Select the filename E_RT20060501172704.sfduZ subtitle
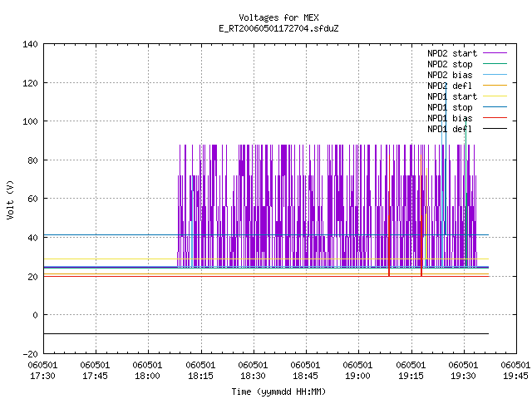 coord(278,28)
